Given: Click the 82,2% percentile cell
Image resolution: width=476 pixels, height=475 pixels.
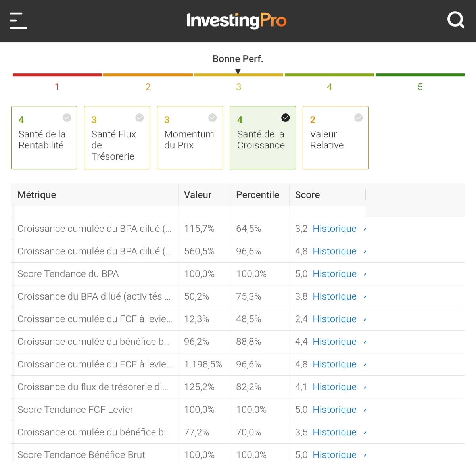Looking at the screenshot, I should tap(249, 387).
